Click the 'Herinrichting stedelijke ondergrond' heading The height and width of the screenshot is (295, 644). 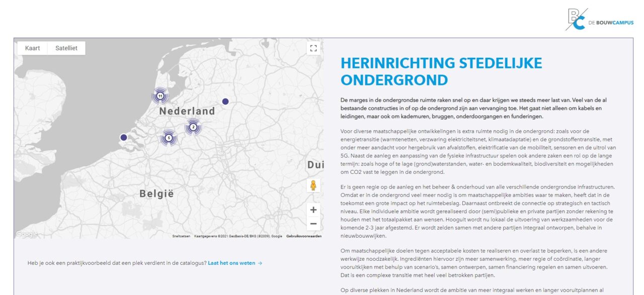(441, 71)
